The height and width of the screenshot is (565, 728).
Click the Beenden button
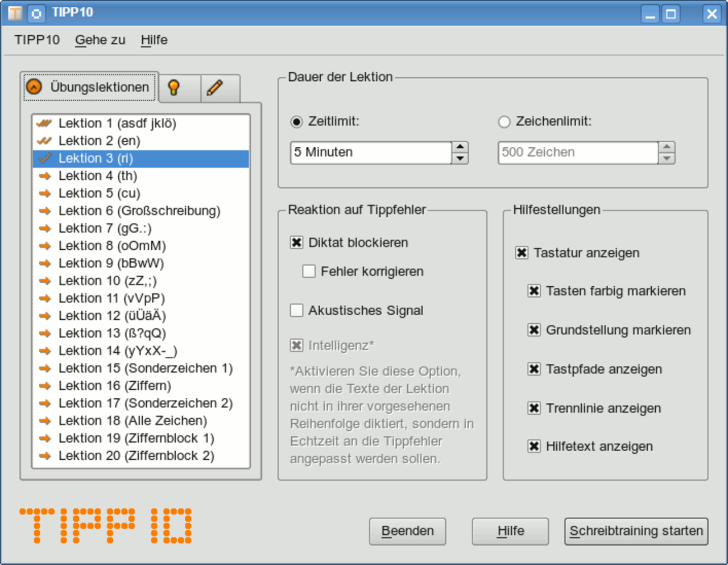(407, 531)
